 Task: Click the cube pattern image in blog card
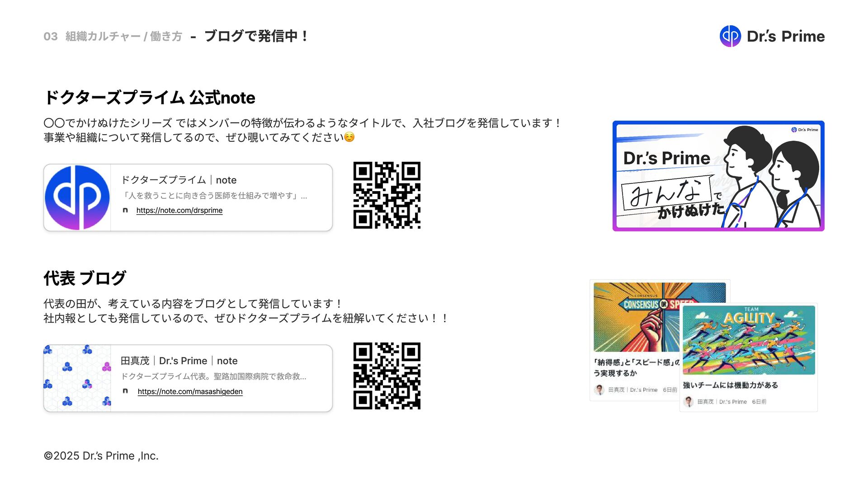(77, 378)
